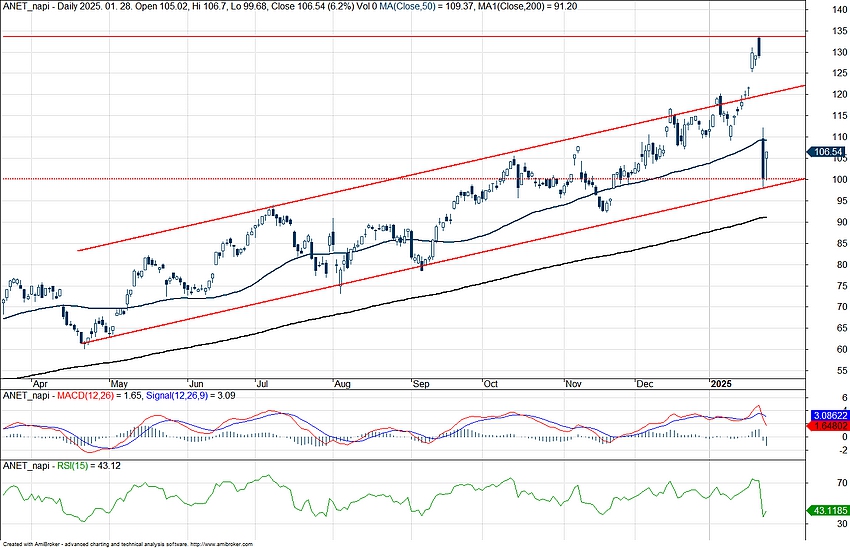Click the 'Signal(12,26,9) = 3.09' label
The width and height of the screenshot is (850, 548).
point(190,396)
